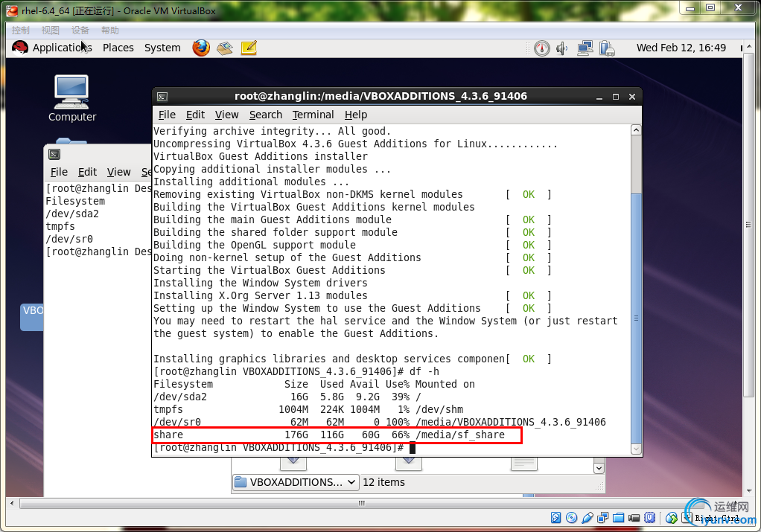The width and height of the screenshot is (761, 532).
Task: Click 'tmpfs' in the background terminal
Action: [x=60, y=226]
